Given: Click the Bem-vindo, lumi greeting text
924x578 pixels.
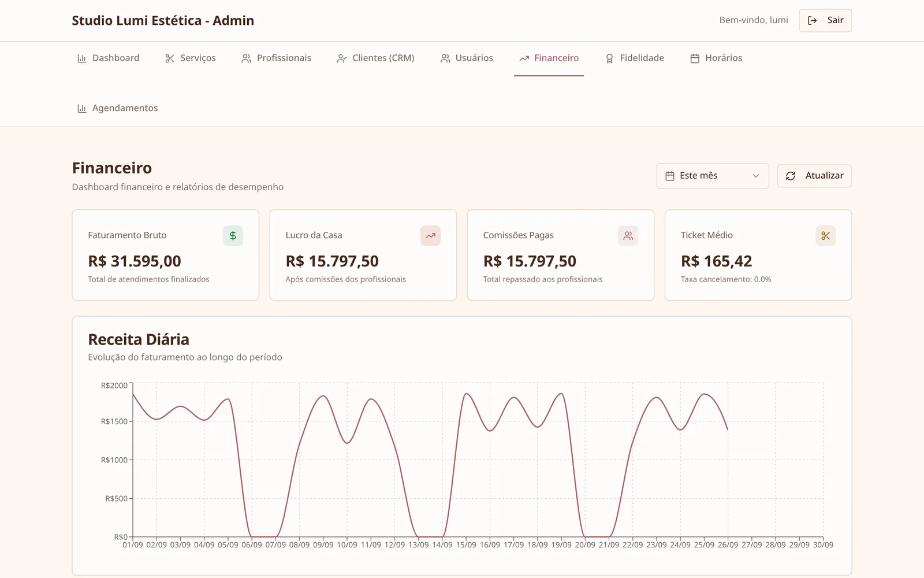Looking at the screenshot, I should pos(754,20).
